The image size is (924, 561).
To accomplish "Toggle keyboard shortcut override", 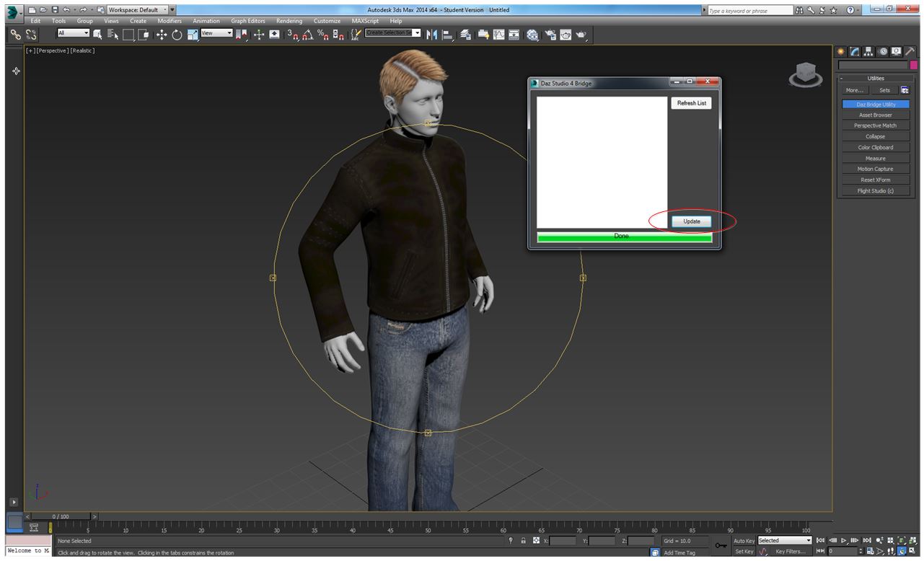I will 274,34.
